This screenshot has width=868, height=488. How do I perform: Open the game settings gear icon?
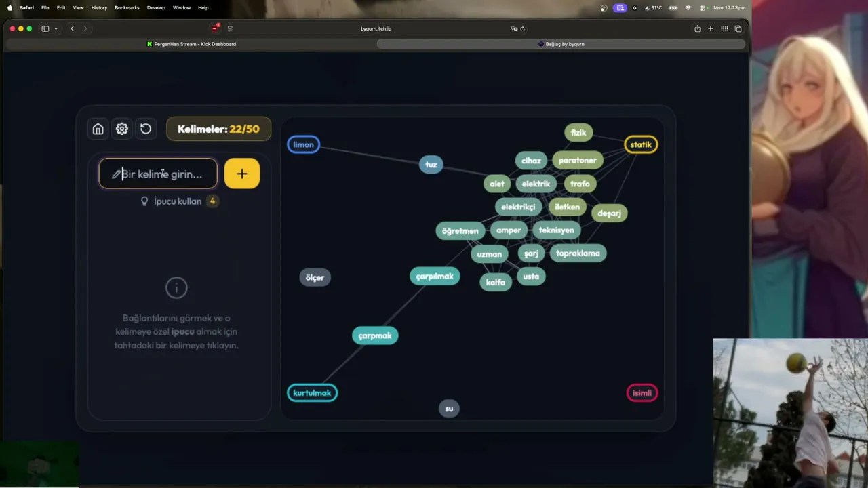click(122, 129)
